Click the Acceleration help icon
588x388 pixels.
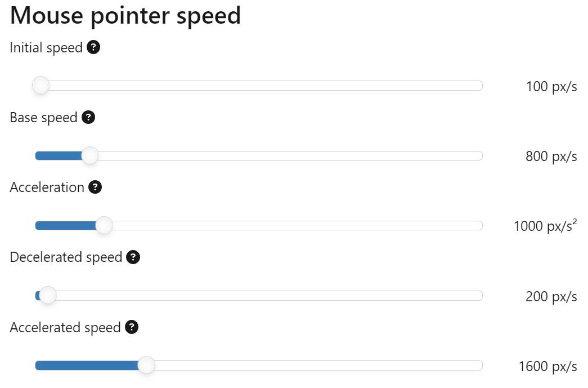(x=95, y=187)
